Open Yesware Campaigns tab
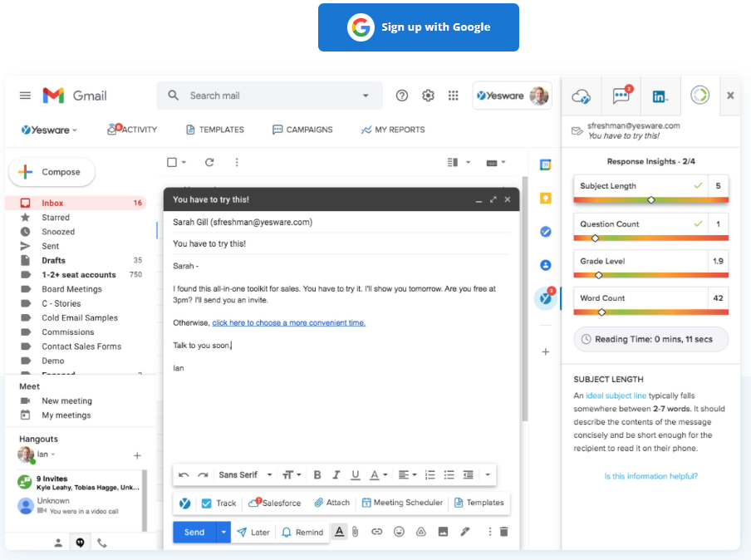Image resolution: width=751 pixels, height=560 pixels. (302, 130)
